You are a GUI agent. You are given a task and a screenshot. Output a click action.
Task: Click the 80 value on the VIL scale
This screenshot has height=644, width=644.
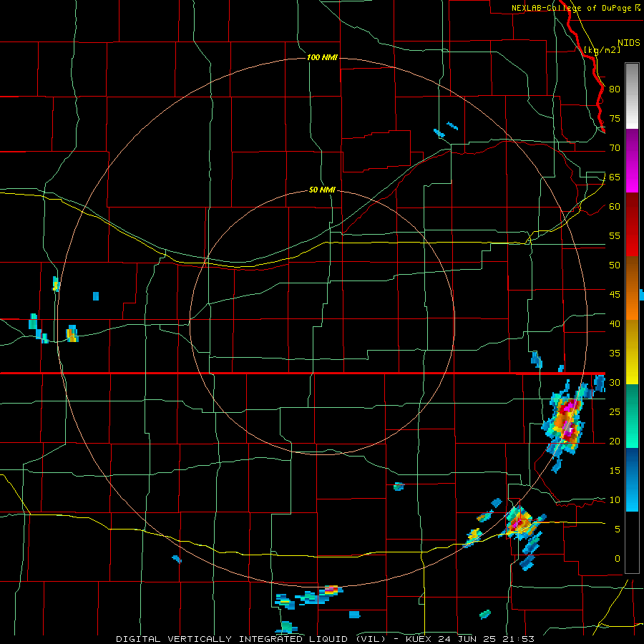coord(615,89)
